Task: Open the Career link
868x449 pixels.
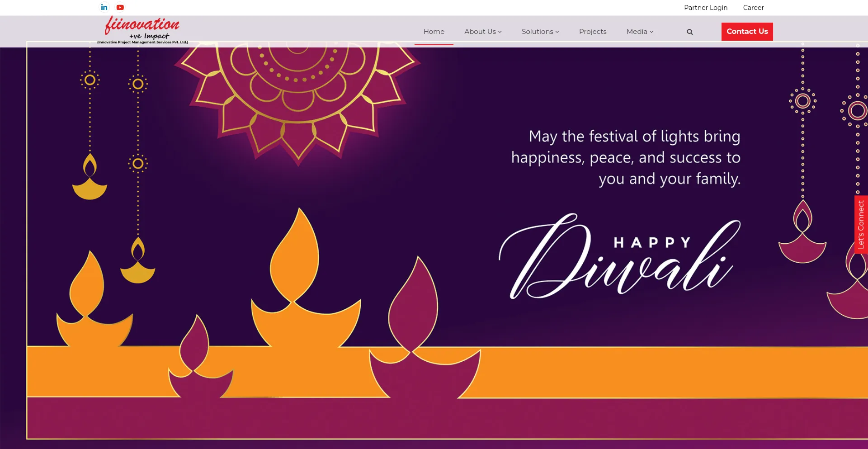Action: [x=754, y=8]
